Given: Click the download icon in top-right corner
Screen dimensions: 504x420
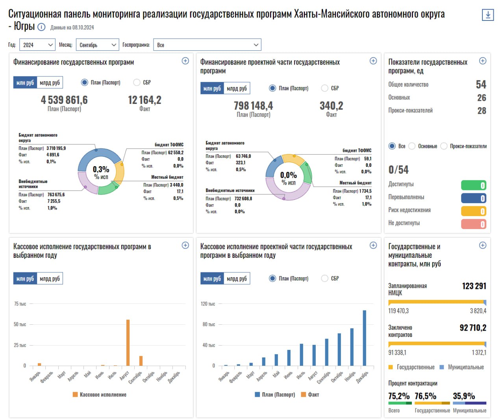Looking at the screenshot, I should click(487, 15).
